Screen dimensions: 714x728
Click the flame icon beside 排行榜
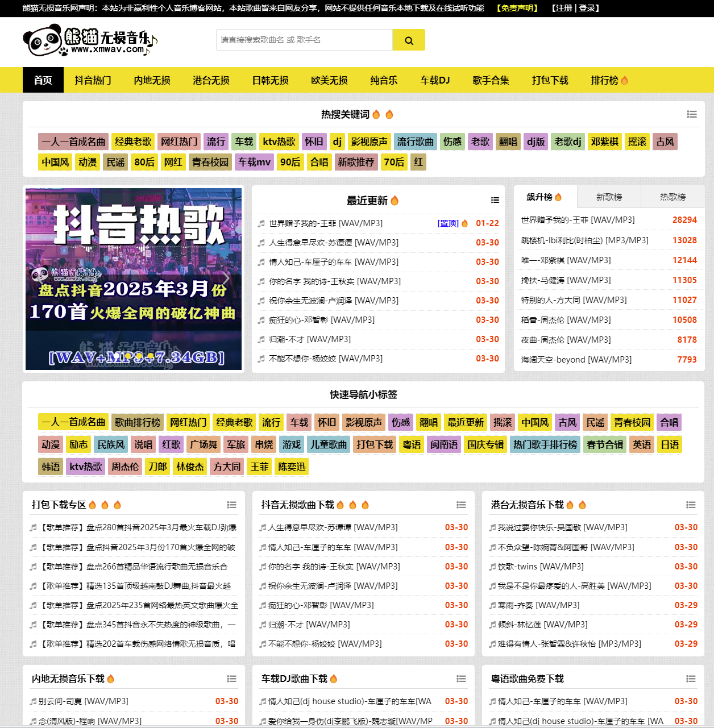pos(625,80)
